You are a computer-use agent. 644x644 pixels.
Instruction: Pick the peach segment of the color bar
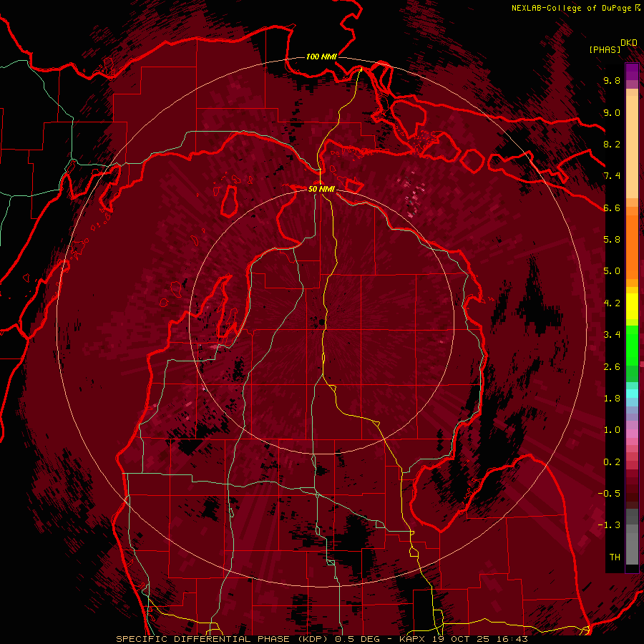[x=632, y=148]
